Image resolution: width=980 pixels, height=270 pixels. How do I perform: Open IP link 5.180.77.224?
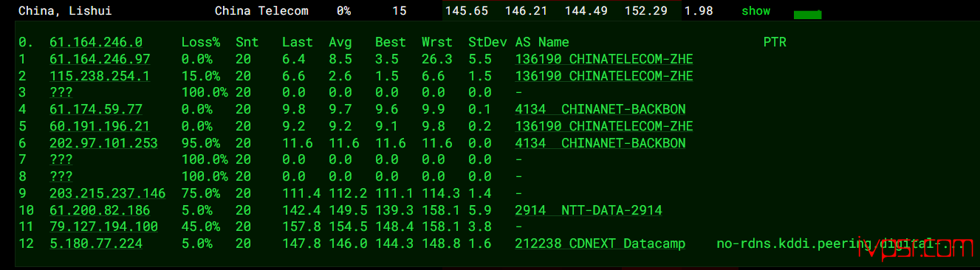(x=96, y=243)
